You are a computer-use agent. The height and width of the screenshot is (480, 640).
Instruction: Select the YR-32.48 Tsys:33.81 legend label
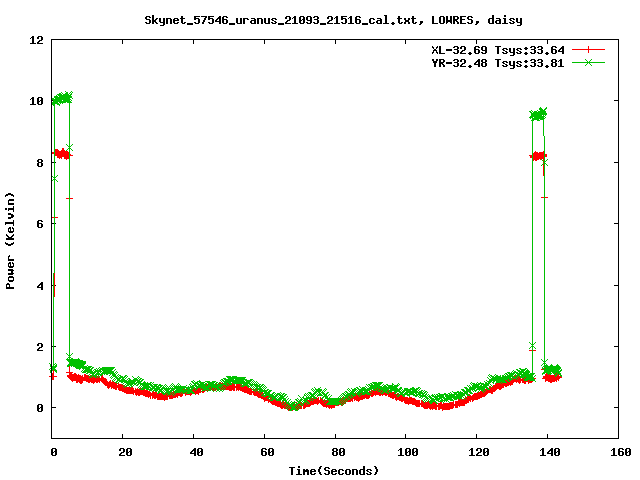[x=498, y=63]
